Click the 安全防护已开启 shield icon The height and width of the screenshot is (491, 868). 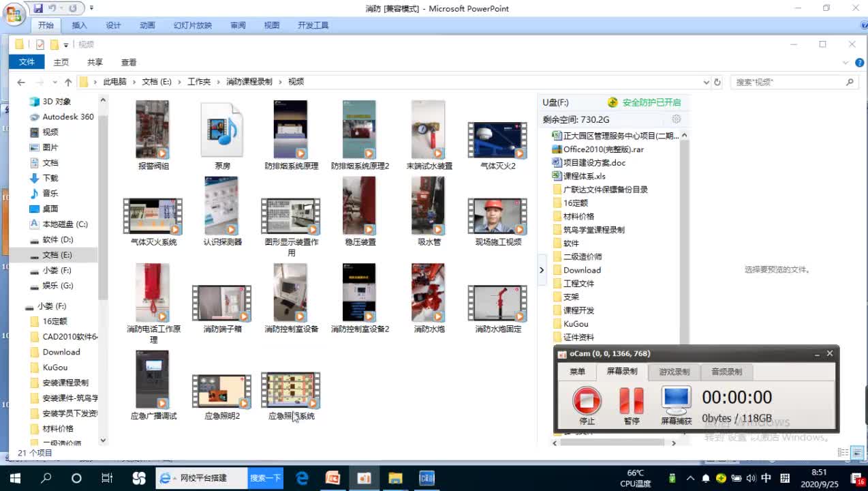click(613, 102)
